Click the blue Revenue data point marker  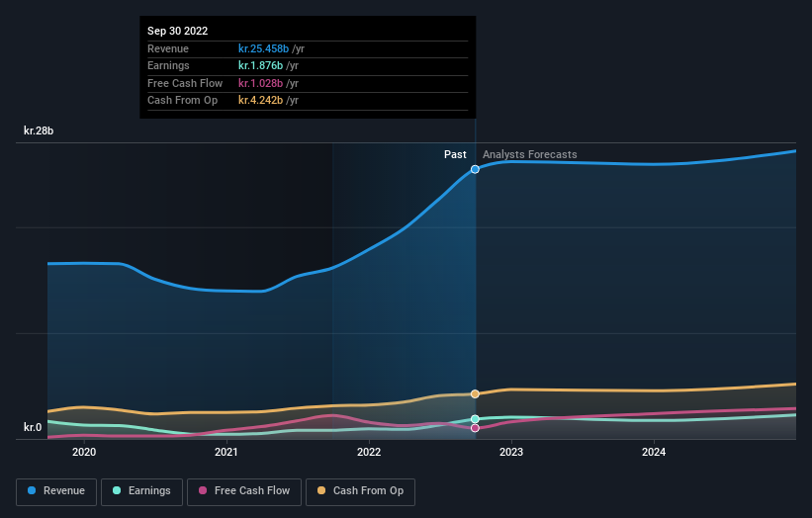pyautogui.click(x=475, y=169)
